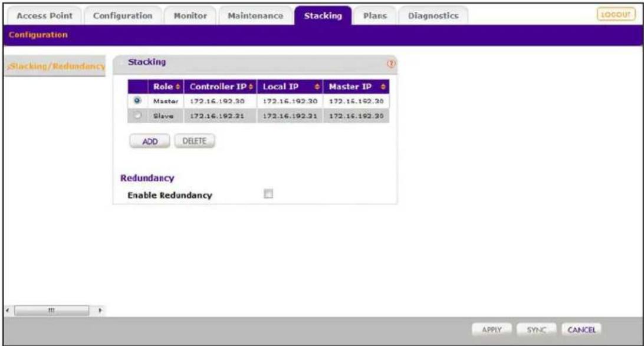The width and height of the screenshot is (644, 346).
Task: Go to the Maintenance tab
Action: pos(255,15)
